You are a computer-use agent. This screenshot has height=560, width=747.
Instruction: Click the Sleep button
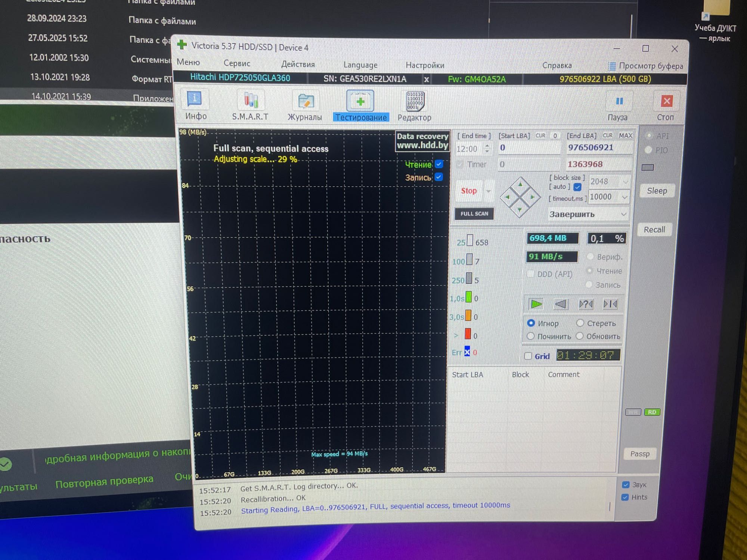[657, 191]
